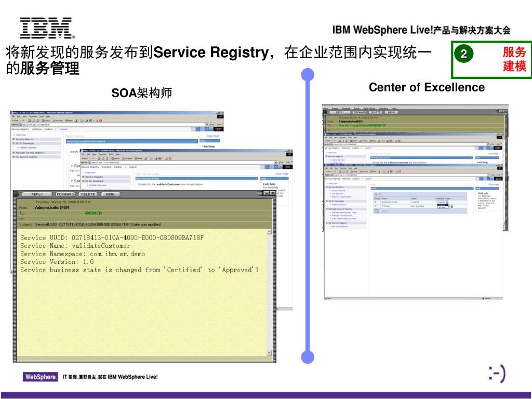
Task: Click DELETE in the left mail window
Action: coord(88,194)
